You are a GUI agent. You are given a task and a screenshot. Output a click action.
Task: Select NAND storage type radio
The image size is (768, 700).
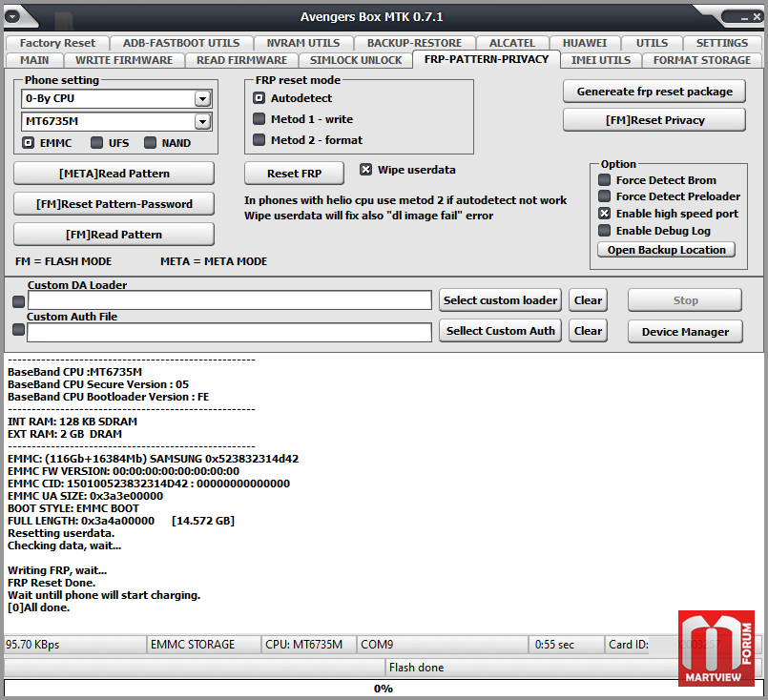150,143
